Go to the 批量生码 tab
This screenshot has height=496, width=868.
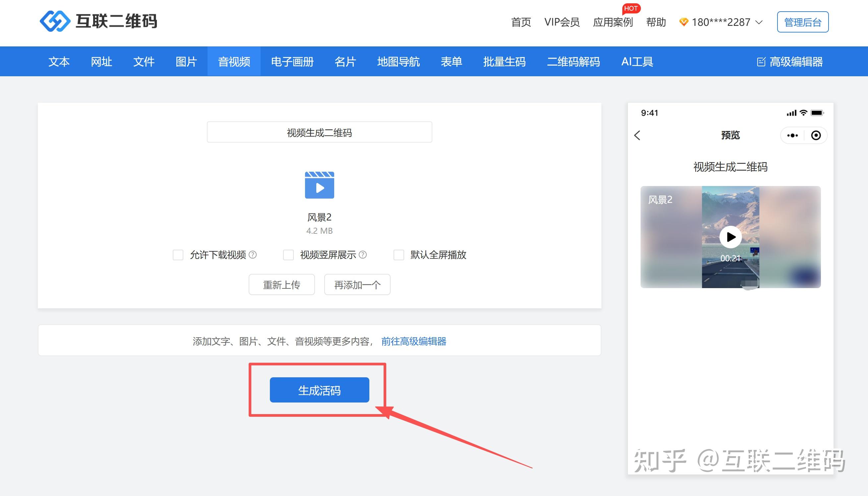504,62
